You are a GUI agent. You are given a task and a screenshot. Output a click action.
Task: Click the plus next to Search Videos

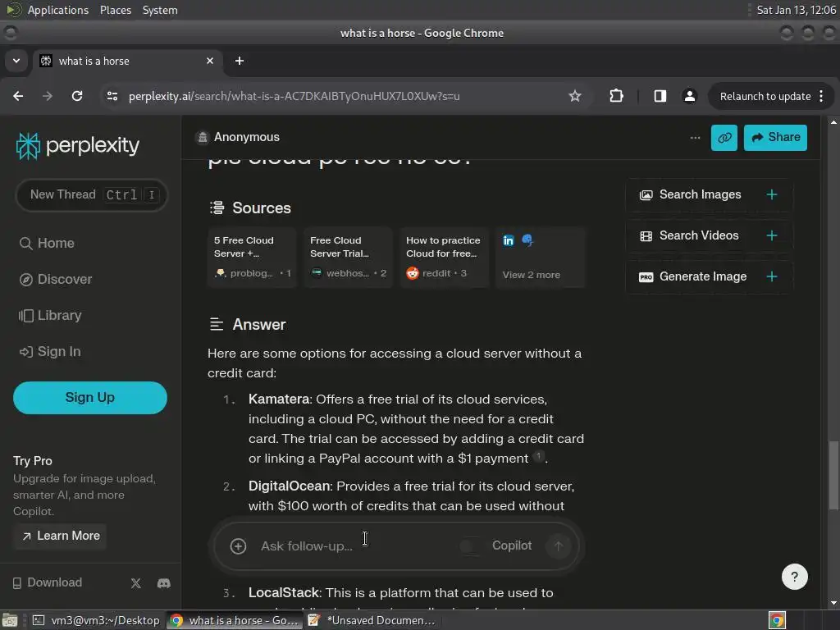(771, 235)
